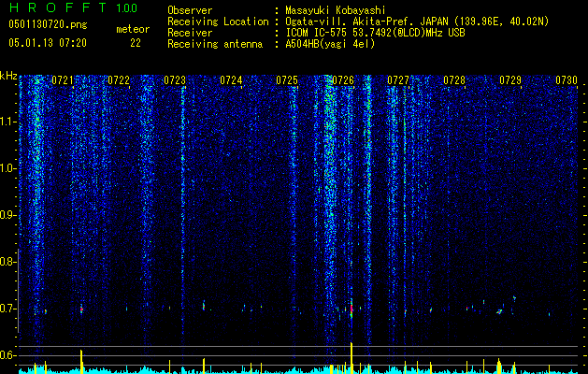Screen dimensions: 588x374
Task: Click the Receiving Location label
Action: pos(218,22)
